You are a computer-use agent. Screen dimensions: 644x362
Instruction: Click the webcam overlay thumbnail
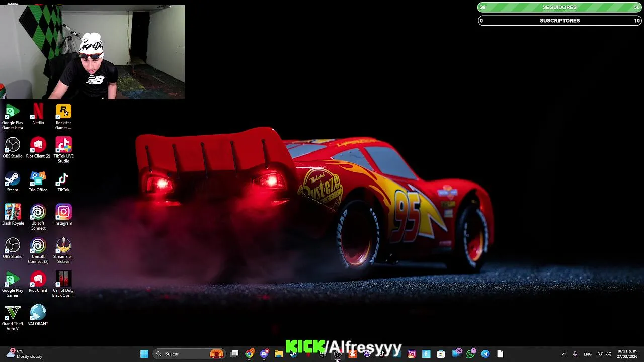tap(93, 52)
